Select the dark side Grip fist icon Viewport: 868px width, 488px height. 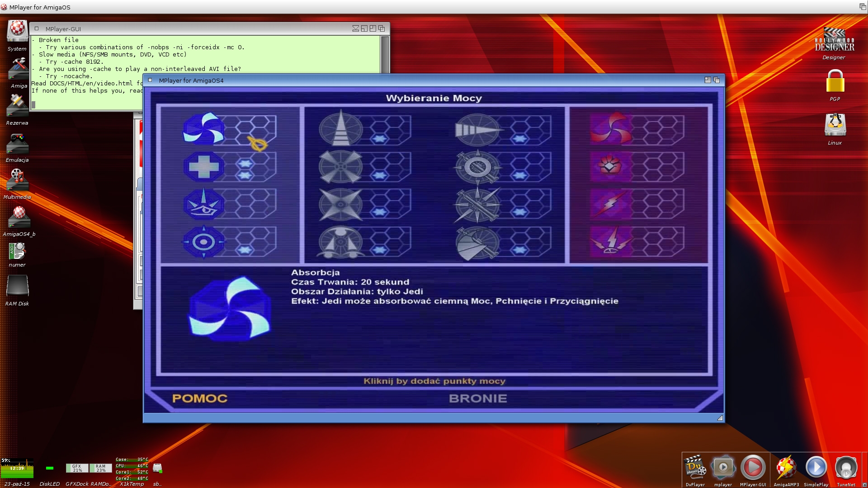tap(611, 167)
